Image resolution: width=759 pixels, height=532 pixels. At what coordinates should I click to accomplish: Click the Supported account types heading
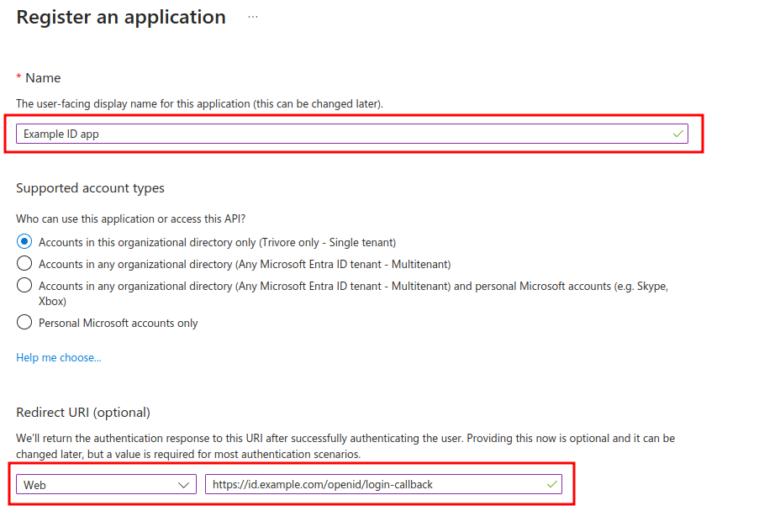coord(90,188)
